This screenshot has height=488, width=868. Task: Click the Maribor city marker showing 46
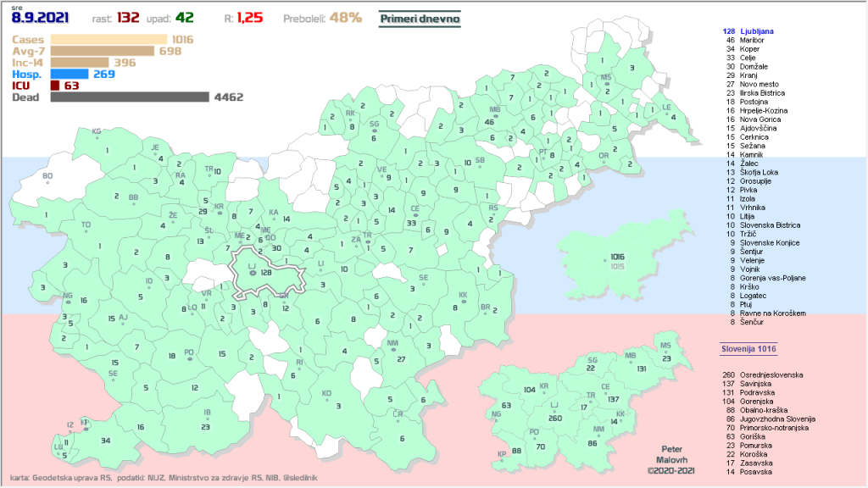(489, 121)
